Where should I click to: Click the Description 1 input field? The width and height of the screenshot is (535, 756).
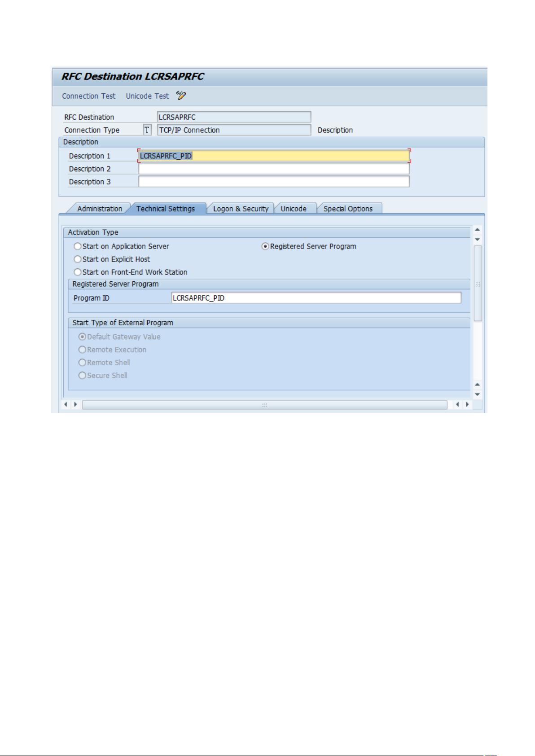274,156
